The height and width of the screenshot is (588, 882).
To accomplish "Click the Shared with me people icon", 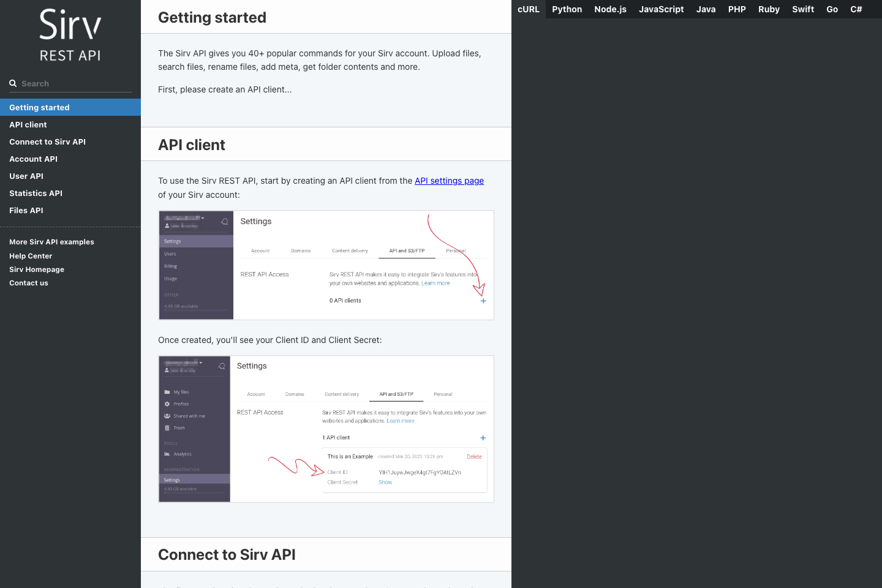I will point(167,415).
